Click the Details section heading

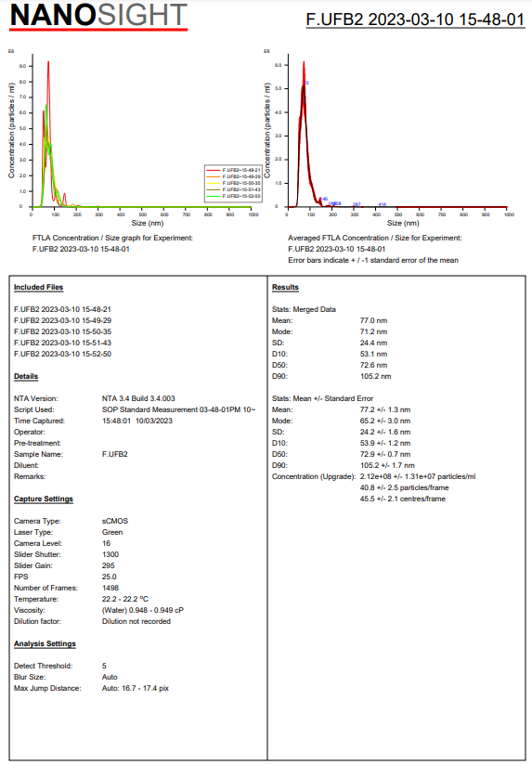click(26, 377)
